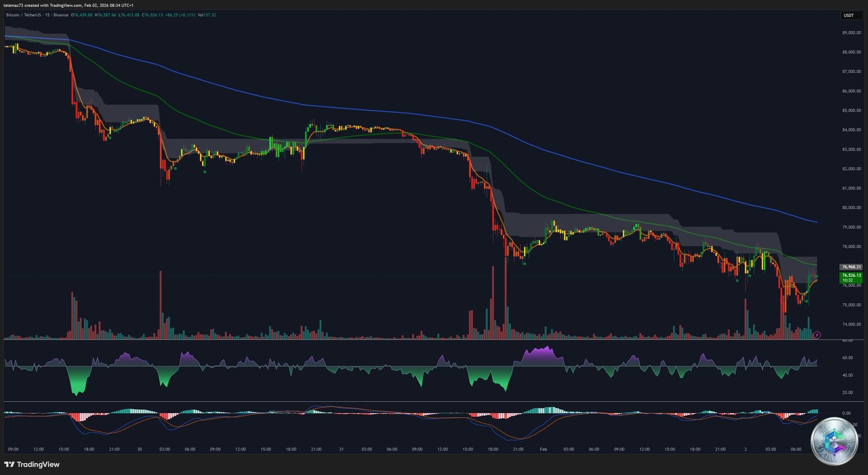This screenshot has height=475, width=868.
Task: Click the green 76,526.13 current price label
Action: point(851,278)
